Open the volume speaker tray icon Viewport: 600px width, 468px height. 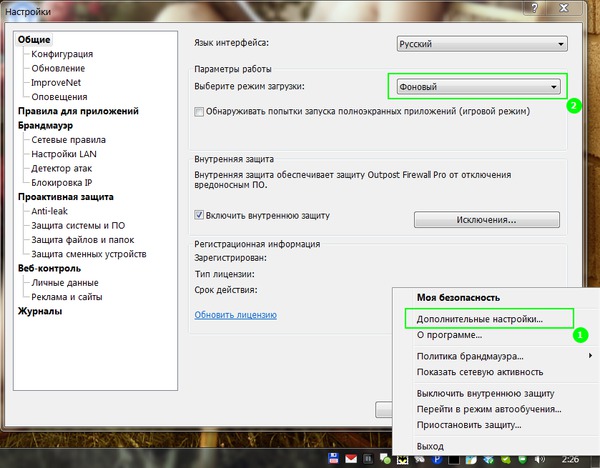(540, 458)
